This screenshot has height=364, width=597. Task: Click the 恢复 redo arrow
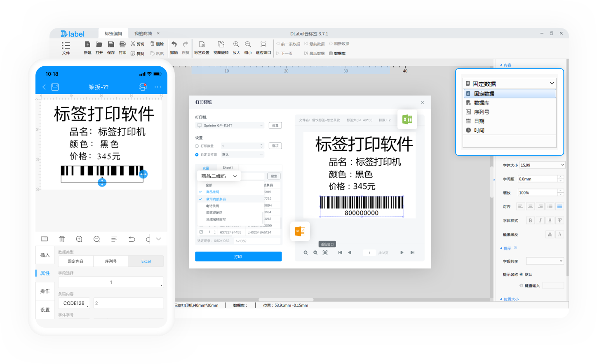coord(186,44)
